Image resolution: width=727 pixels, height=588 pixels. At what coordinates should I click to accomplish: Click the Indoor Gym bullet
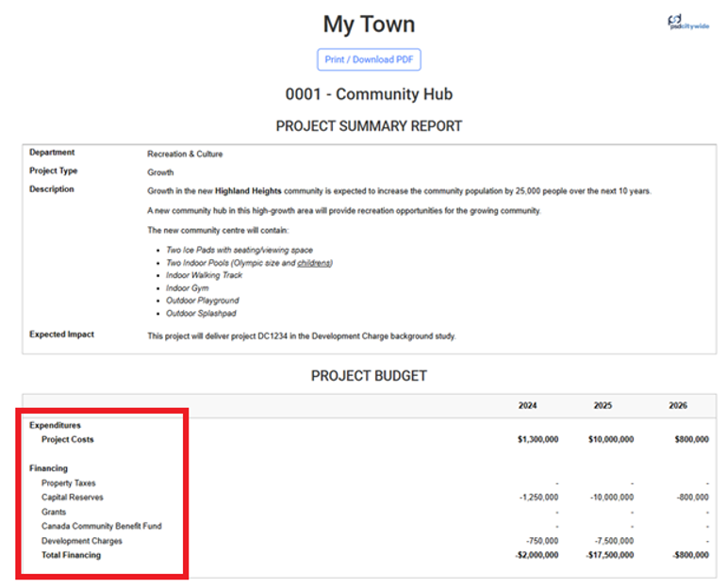[x=188, y=288]
